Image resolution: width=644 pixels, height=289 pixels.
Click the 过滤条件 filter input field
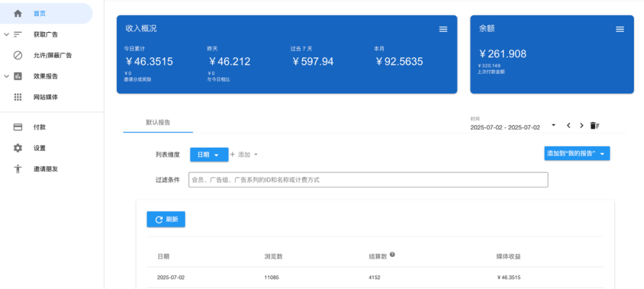click(x=368, y=180)
